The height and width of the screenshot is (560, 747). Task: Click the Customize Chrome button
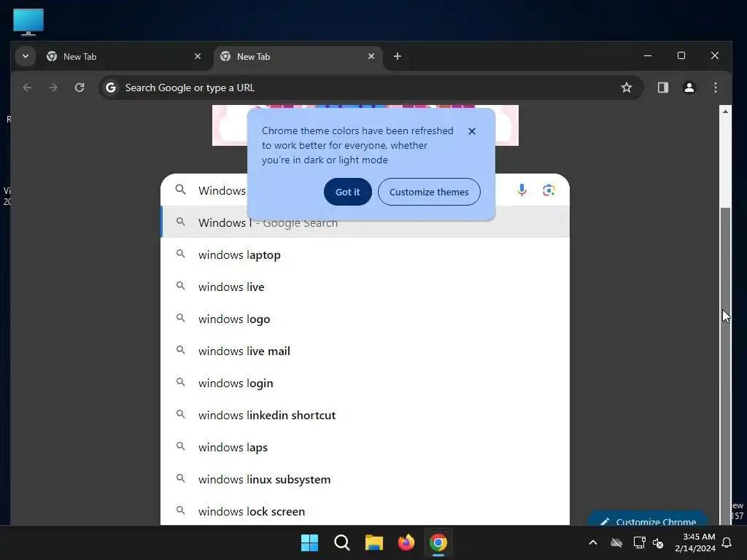[648, 519]
